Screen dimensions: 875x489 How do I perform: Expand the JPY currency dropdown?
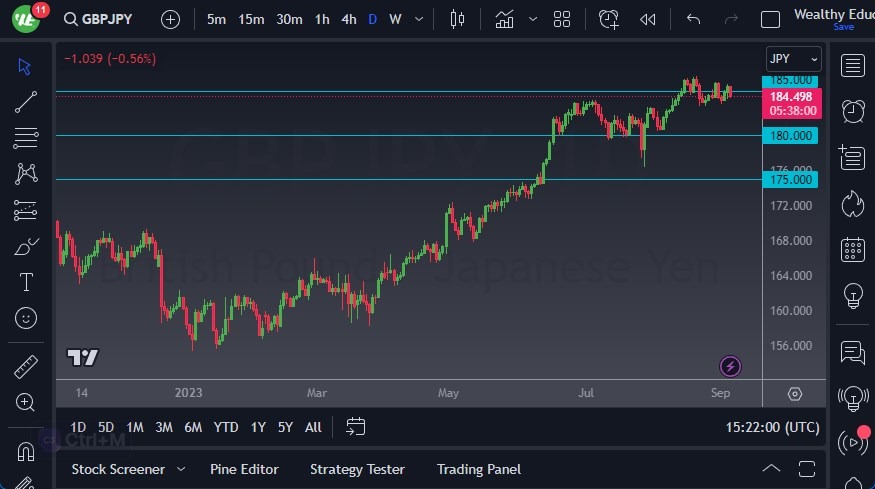pyautogui.click(x=793, y=59)
